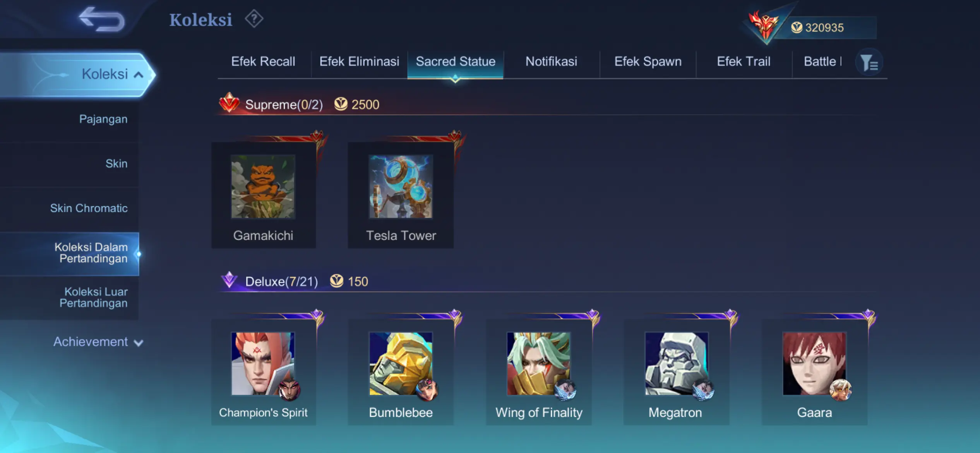Tap the red collector rank emblem
The image size is (980, 453).
coord(764,26)
